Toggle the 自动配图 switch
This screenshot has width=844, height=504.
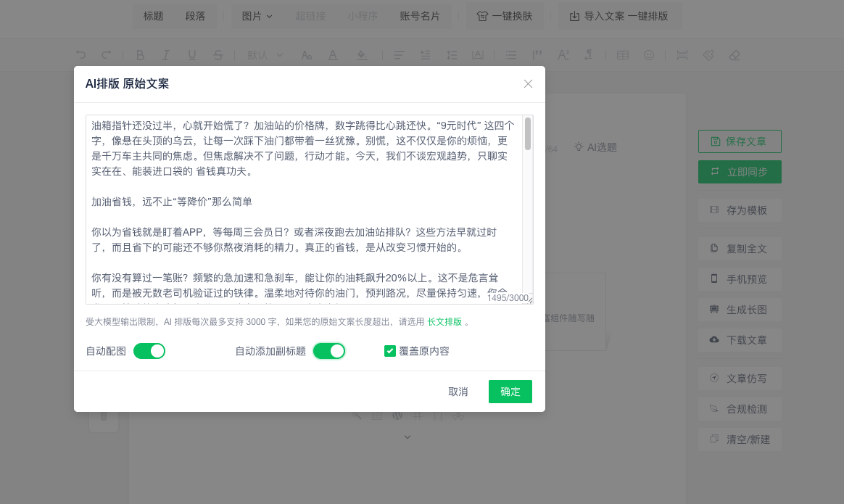click(149, 351)
